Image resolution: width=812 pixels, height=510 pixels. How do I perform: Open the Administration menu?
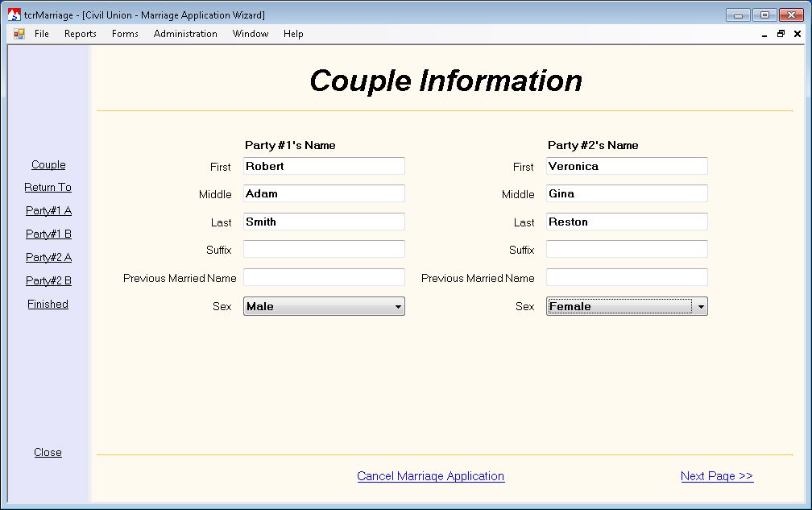pyautogui.click(x=185, y=34)
